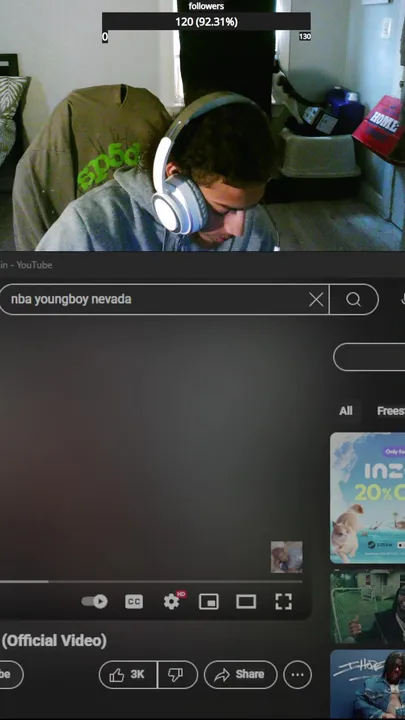Screen dimensions: 405x720
Task: Click the magnifier search button
Action: tap(353, 300)
